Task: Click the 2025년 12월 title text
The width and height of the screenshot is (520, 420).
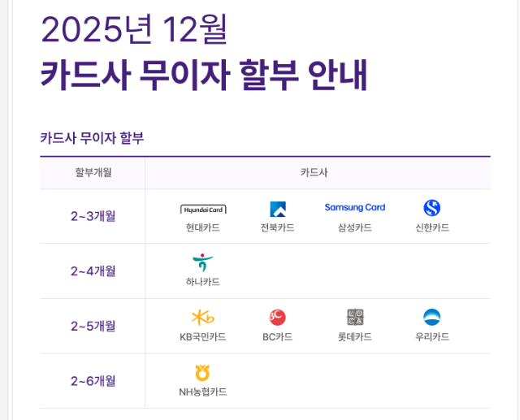Action: (x=134, y=30)
